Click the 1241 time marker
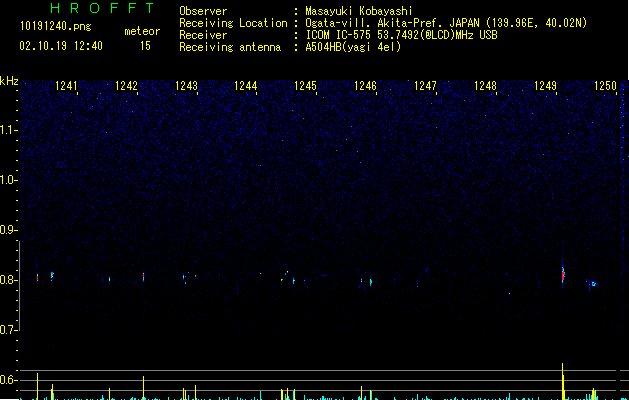 click(x=66, y=86)
